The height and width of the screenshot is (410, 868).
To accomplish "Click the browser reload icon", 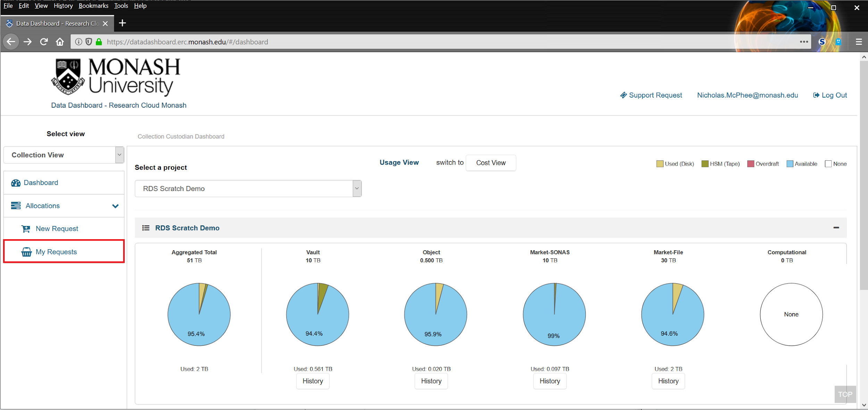I will [44, 42].
